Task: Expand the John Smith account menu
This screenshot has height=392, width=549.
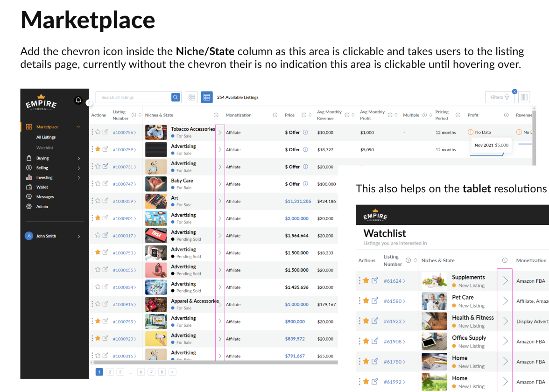Action: click(x=79, y=236)
